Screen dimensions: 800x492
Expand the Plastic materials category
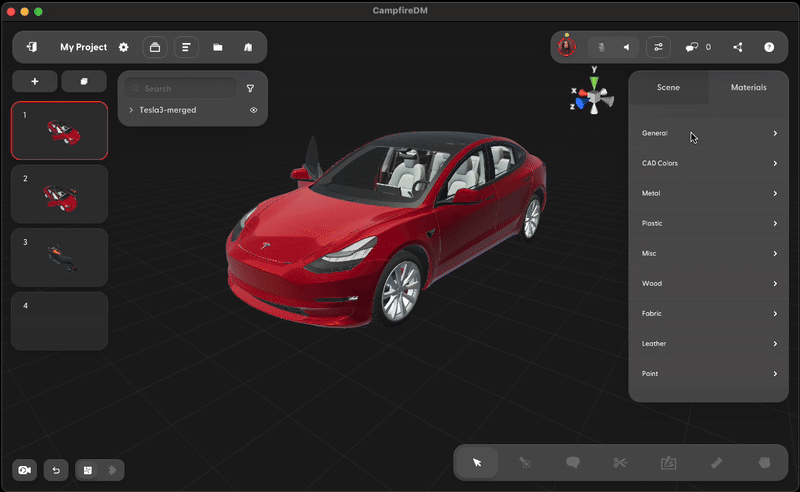tap(709, 224)
